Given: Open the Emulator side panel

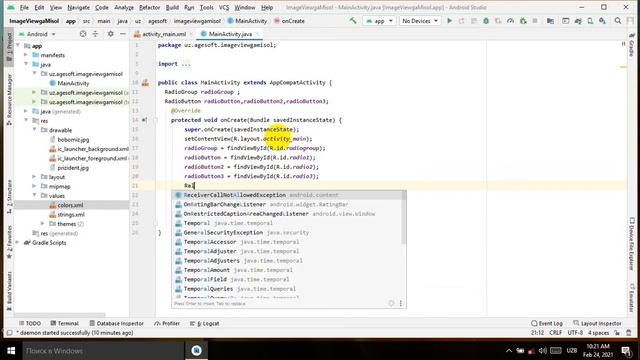Looking at the screenshot, I should pyautogui.click(x=631, y=298).
